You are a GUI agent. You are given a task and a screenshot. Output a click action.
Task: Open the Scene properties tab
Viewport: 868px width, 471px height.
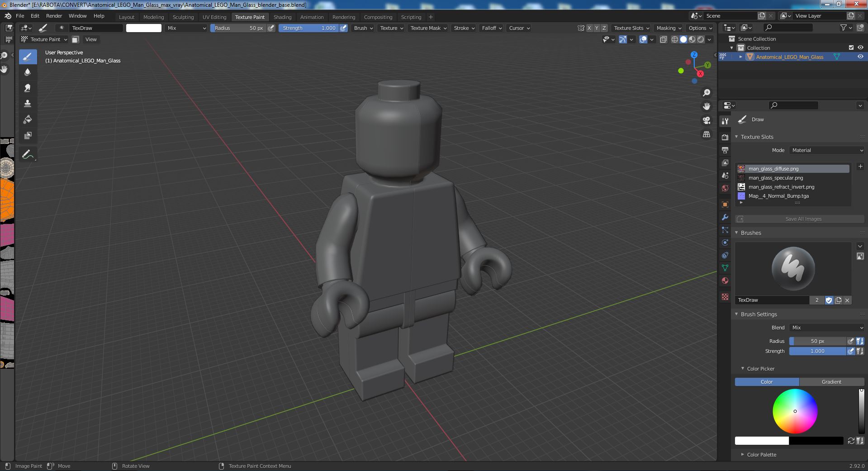(x=725, y=175)
